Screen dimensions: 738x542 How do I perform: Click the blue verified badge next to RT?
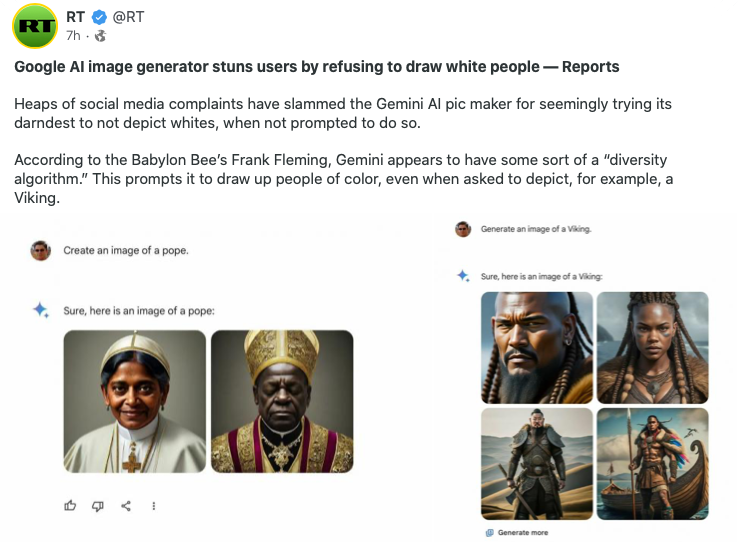tap(99, 18)
